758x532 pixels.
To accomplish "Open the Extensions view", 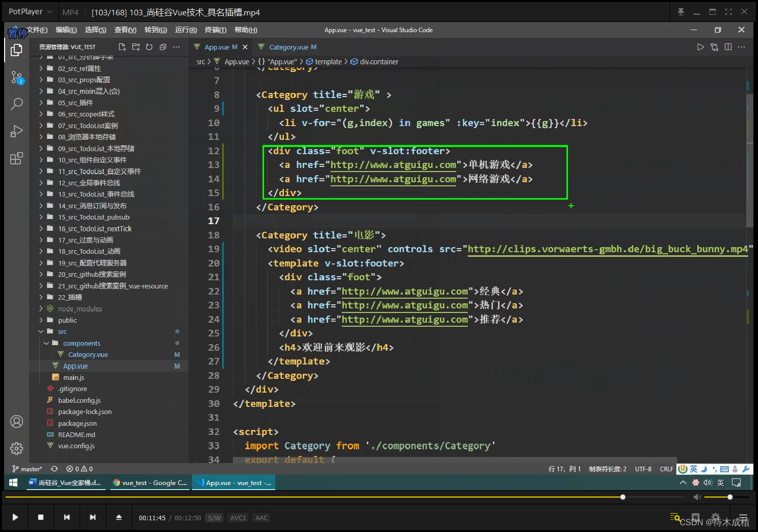I will [x=16, y=158].
